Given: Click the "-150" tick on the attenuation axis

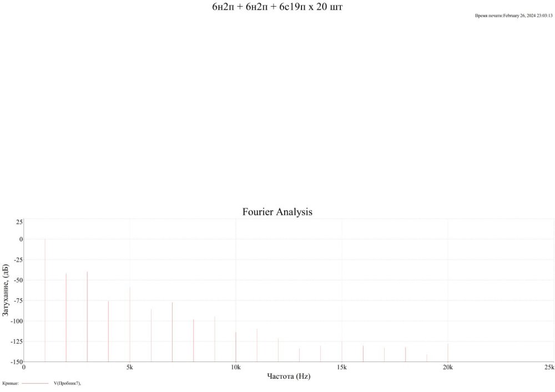Looking at the screenshot, I should (15, 362).
